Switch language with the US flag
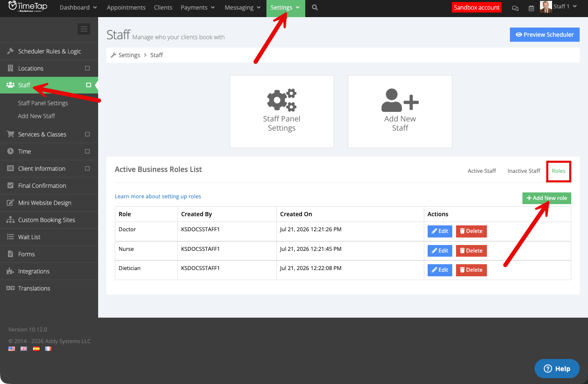588x384 pixels. pyautogui.click(x=12, y=349)
